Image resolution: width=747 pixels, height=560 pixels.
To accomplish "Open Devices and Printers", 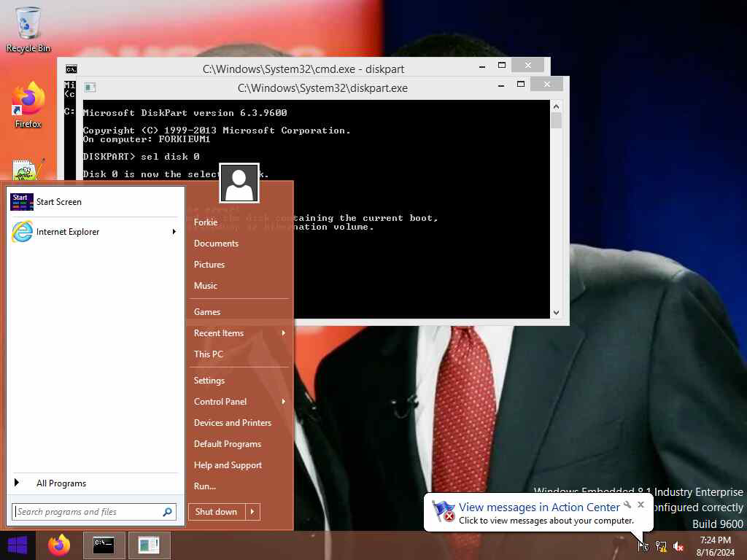I will coord(232,423).
